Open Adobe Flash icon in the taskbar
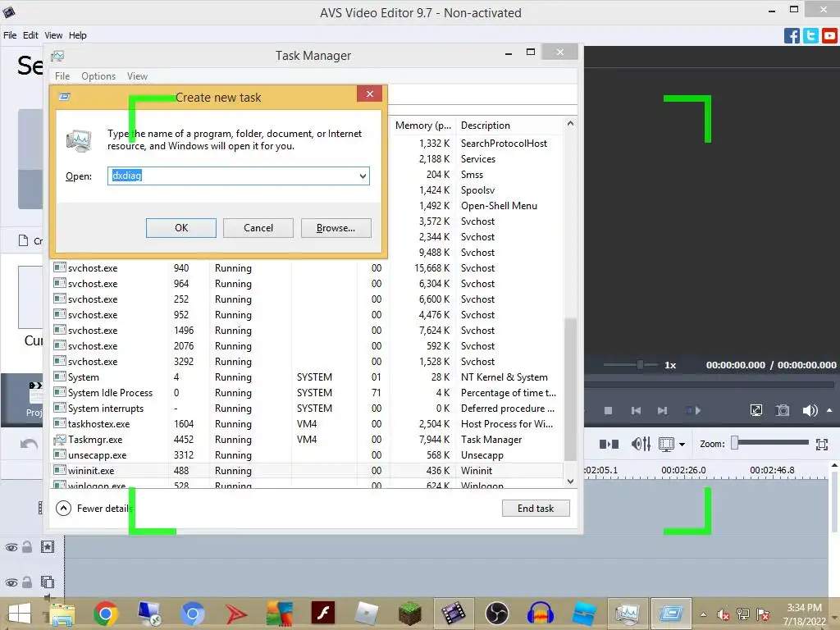 pos(323,614)
